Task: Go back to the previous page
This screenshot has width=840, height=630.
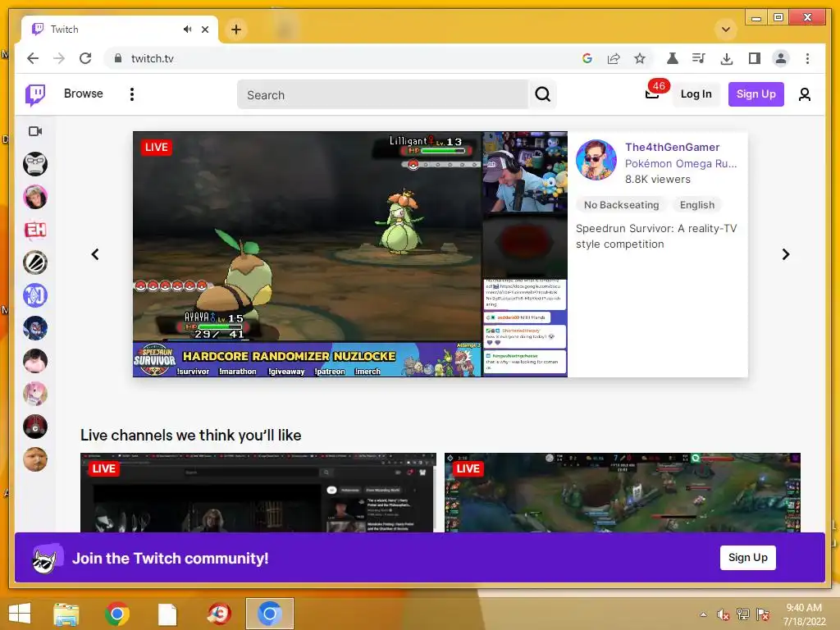Action: tap(33, 58)
